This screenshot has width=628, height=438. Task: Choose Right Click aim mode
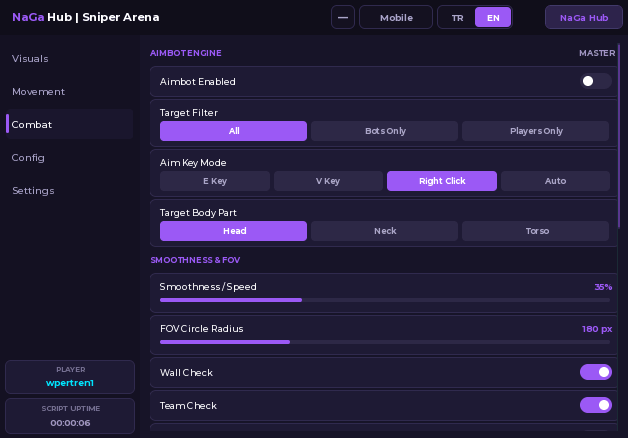pyautogui.click(x=442, y=181)
